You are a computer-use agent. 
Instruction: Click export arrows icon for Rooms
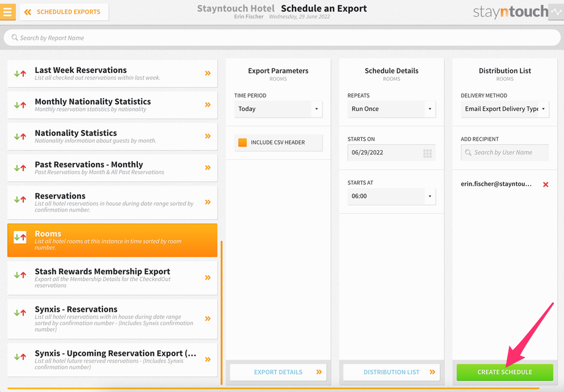[20, 237]
